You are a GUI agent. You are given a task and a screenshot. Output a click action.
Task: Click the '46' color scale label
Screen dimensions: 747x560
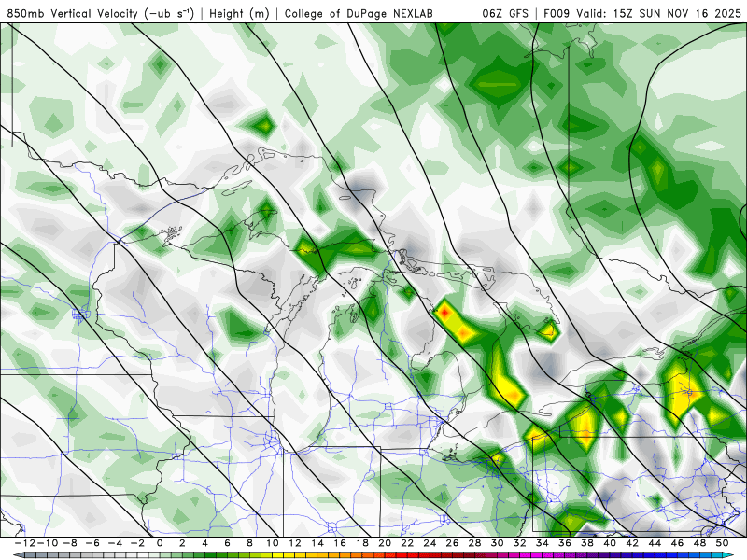coord(678,543)
